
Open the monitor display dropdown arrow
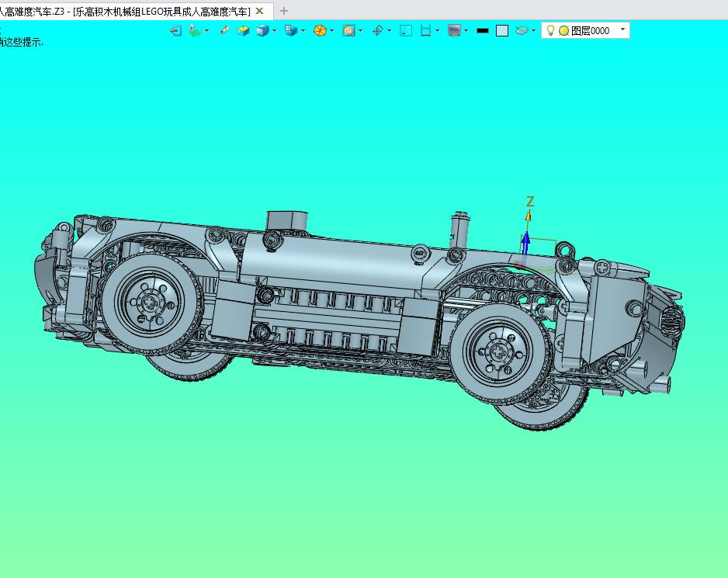pos(466,30)
